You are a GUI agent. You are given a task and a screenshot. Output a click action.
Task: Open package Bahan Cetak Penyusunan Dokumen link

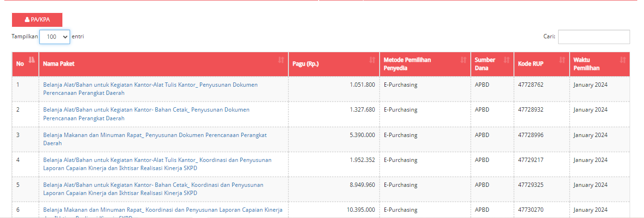146,114
